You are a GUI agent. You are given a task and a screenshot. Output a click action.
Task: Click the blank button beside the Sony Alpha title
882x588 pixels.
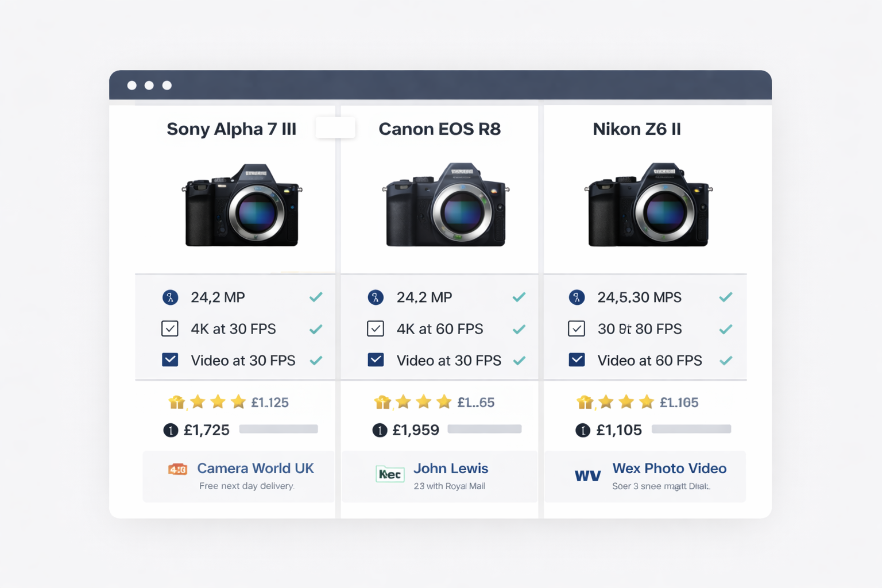(335, 128)
